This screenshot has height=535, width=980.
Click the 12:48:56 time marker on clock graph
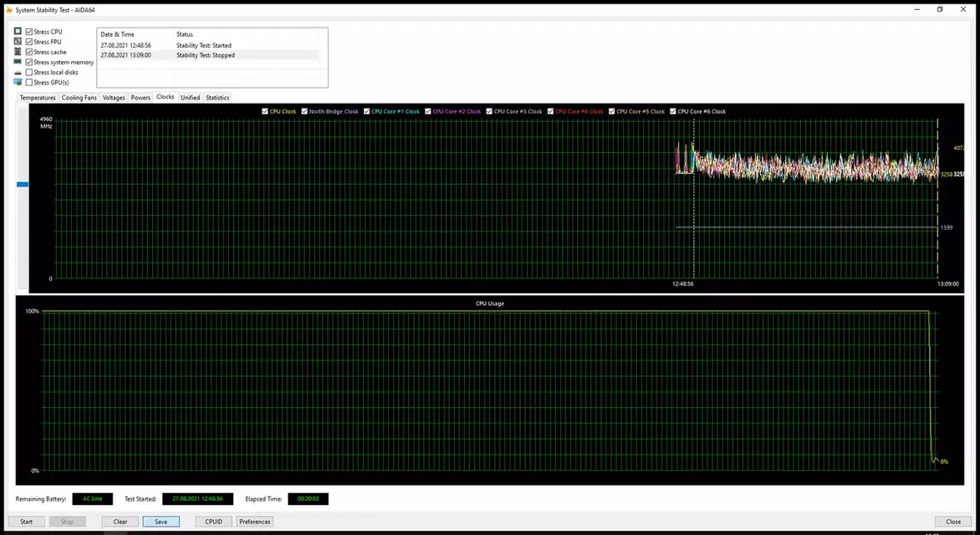tap(682, 283)
